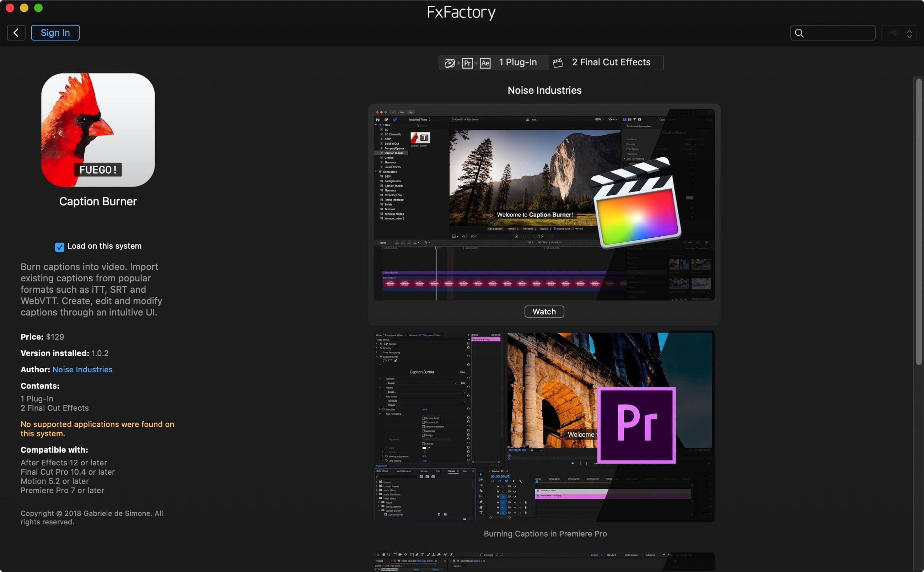Image resolution: width=924 pixels, height=572 pixels.
Task: Open the Noise Industries author link
Action: tap(82, 369)
